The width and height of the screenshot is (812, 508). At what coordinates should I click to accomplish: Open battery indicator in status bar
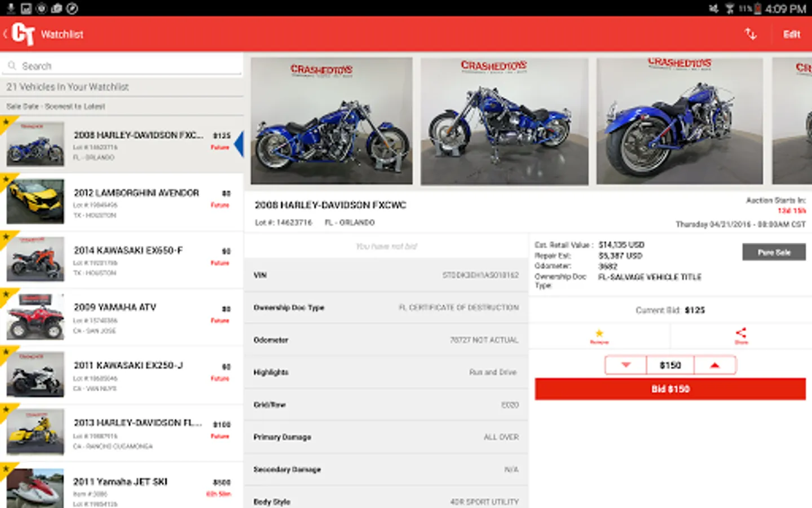[757, 8]
